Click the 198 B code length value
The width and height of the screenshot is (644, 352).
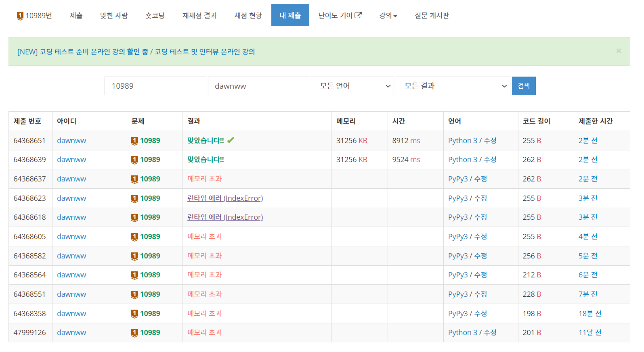[x=532, y=314]
